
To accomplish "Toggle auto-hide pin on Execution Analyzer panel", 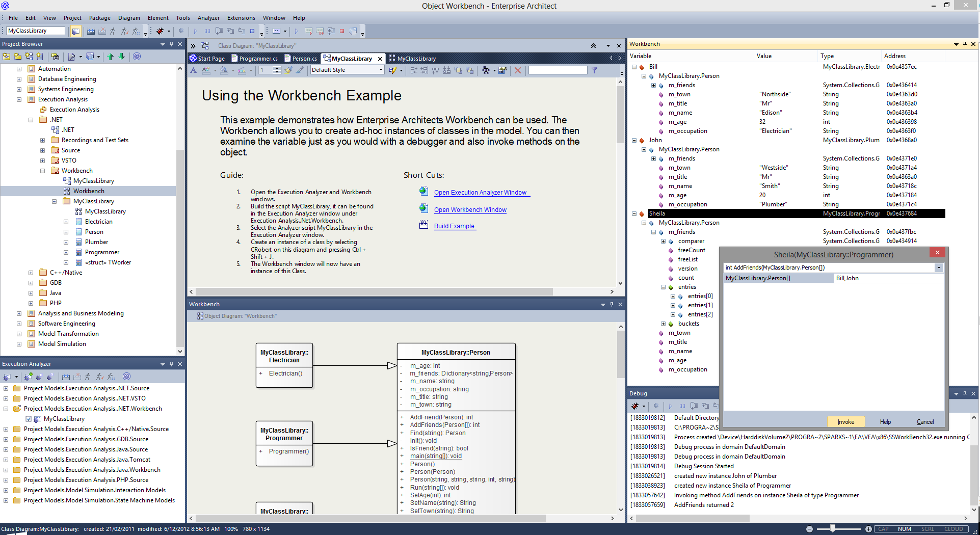I will [x=171, y=364].
